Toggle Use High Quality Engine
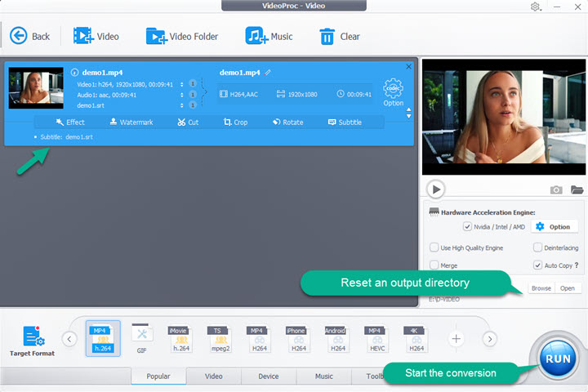The height and width of the screenshot is (392, 588). coord(434,247)
